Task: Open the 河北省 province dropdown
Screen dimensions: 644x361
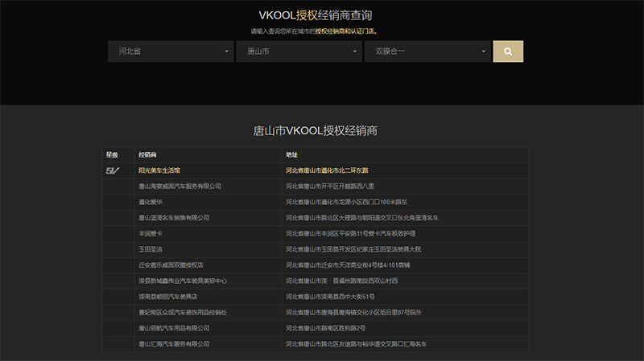Action: click(x=171, y=51)
